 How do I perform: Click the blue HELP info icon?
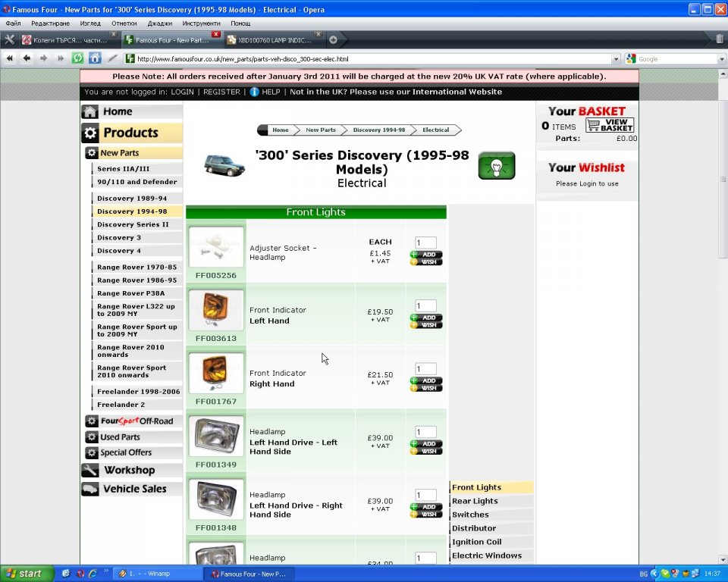click(255, 92)
